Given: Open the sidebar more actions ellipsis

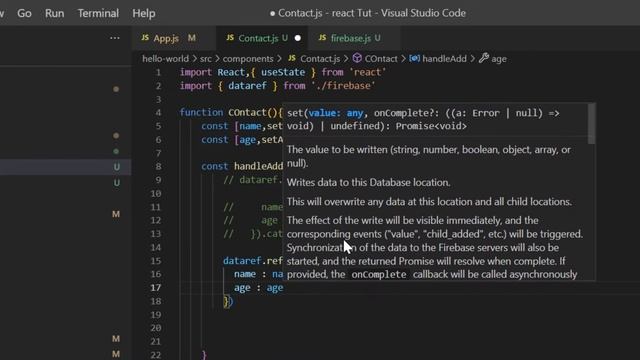Looking at the screenshot, I should 115,38.
